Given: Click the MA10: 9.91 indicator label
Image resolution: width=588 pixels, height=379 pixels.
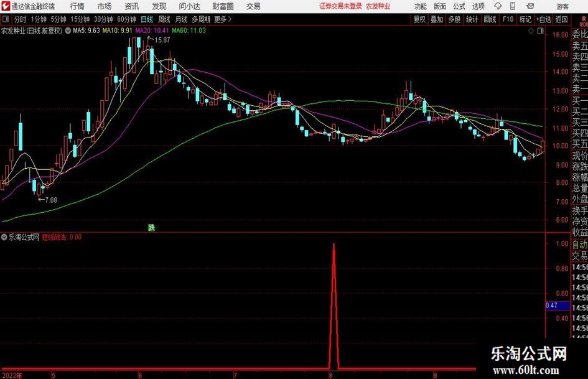Looking at the screenshot, I should coord(117,30).
